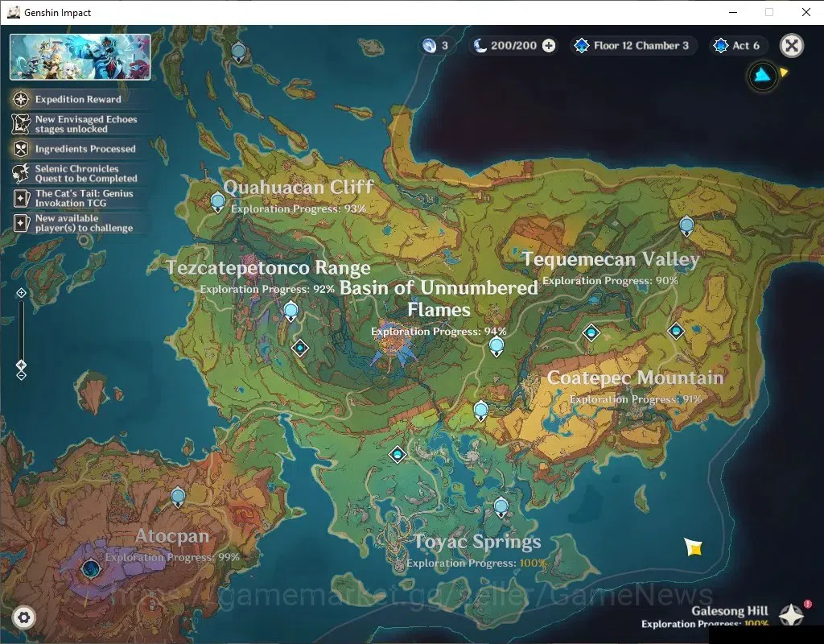
Task: Open Selenic Chronicles Quest to be Completed
Action: point(79,174)
